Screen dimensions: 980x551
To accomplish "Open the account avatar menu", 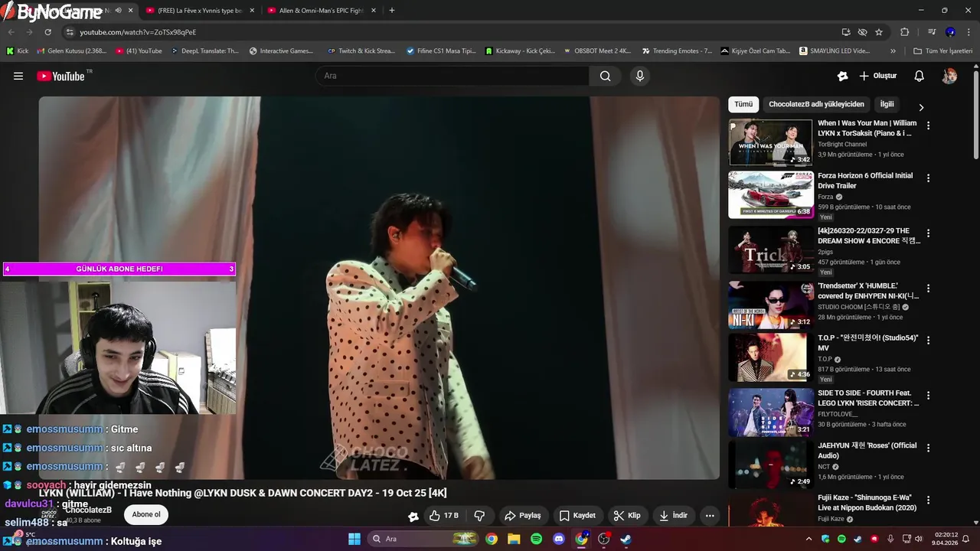I will tap(949, 76).
